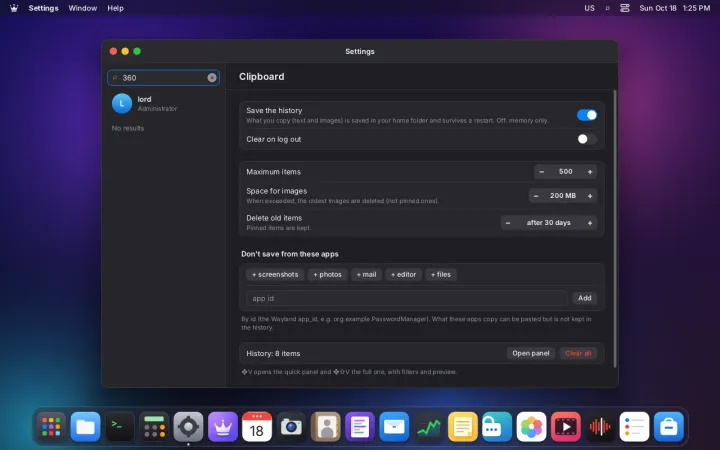Add the + editor app chip

403,275
